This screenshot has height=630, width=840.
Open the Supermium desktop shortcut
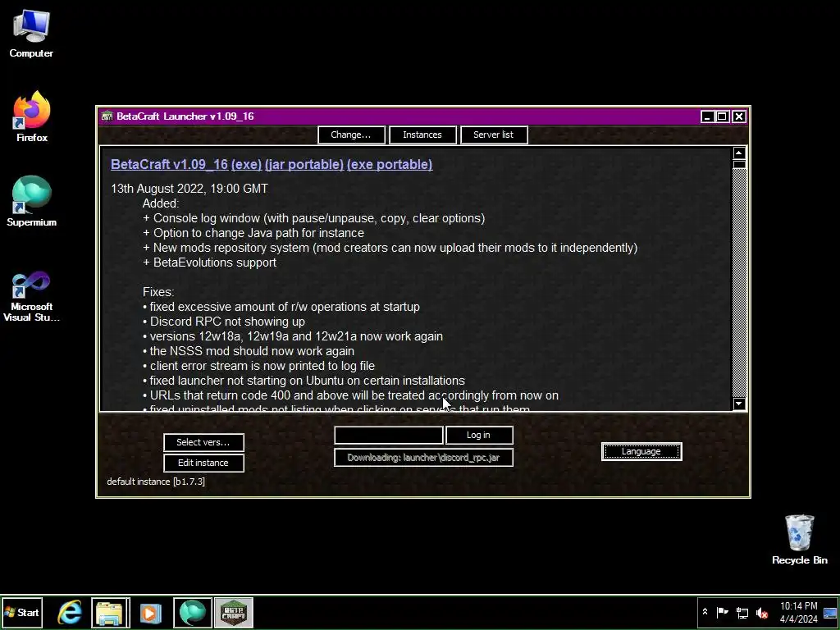[32, 201]
